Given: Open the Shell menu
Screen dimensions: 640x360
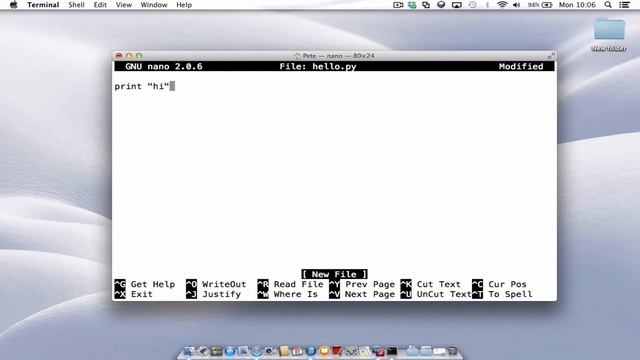Looking at the screenshot, I should (x=76, y=5).
